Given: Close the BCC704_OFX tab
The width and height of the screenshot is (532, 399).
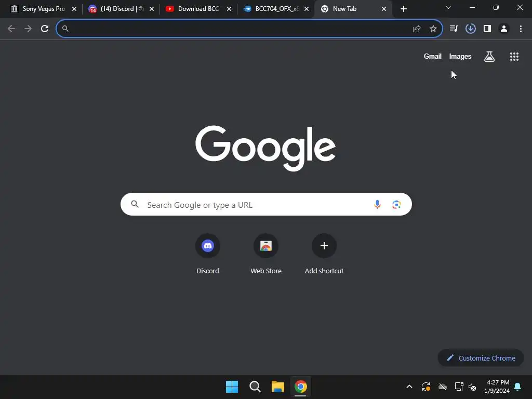Looking at the screenshot, I should pyautogui.click(x=307, y=9).
